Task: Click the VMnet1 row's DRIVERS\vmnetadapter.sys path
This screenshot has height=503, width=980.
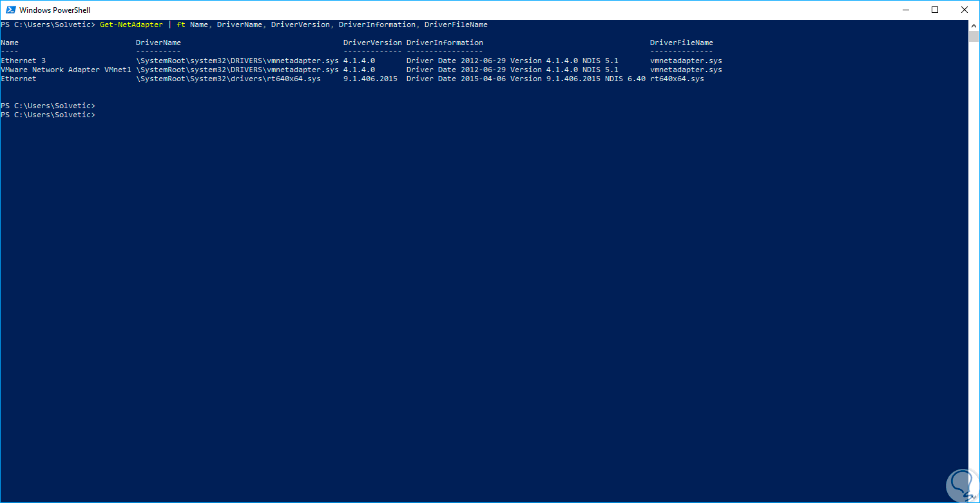Action: (x=237, y=70)
